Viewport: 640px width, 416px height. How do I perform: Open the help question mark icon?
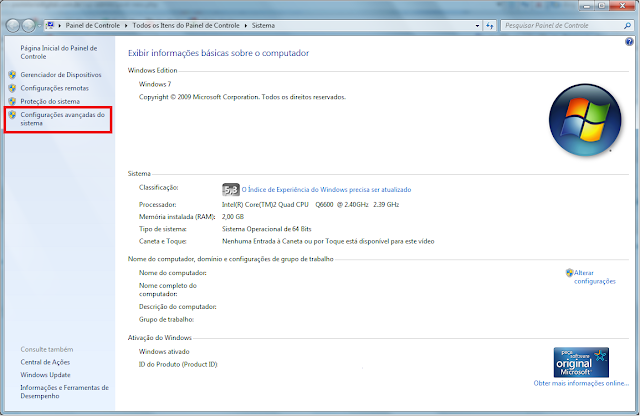tap(629, 41)
